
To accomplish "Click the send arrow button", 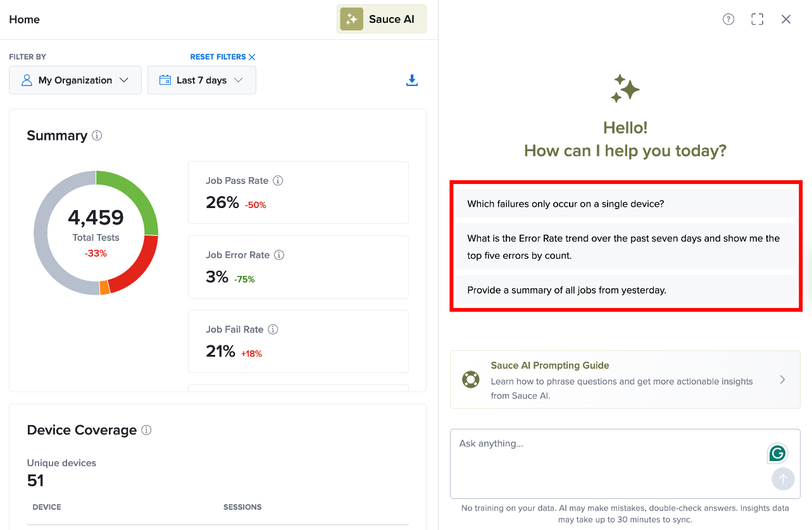I will [783, 479].
